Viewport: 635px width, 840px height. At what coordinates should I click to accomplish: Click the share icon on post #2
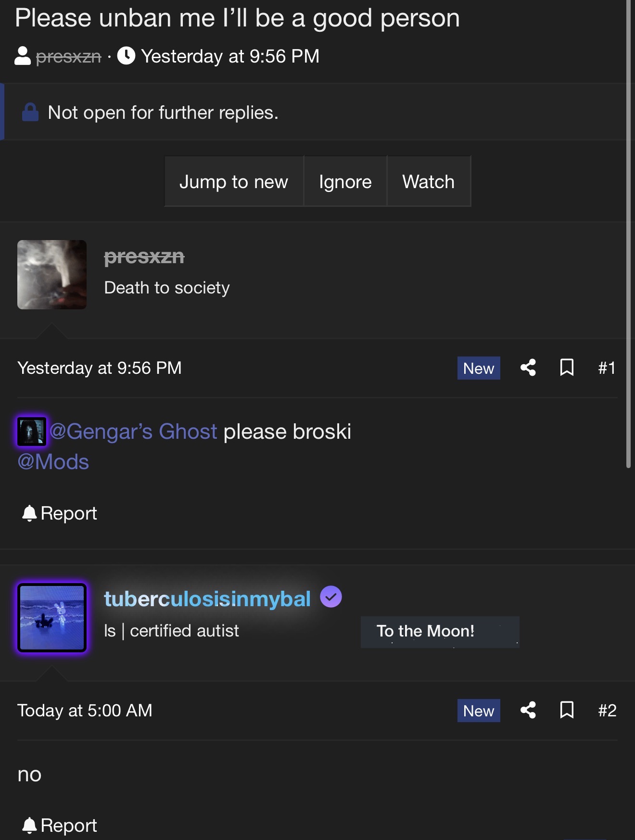[x=528, y=710]
